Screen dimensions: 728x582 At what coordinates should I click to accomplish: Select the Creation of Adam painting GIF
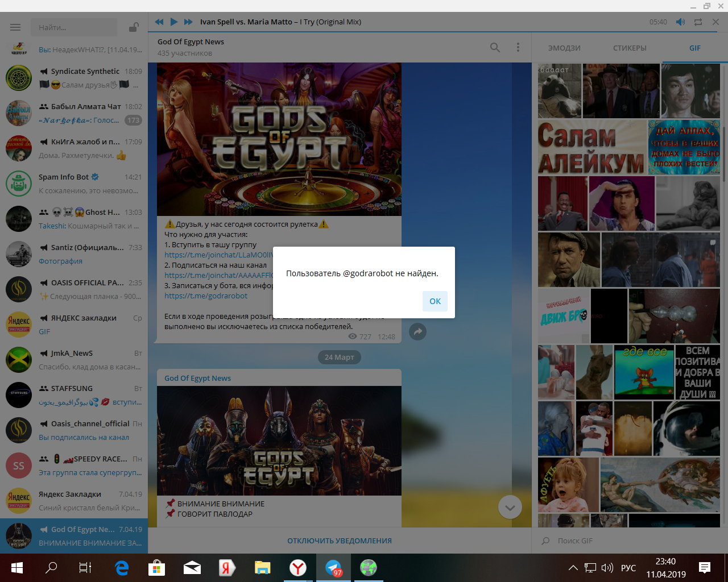660,485
